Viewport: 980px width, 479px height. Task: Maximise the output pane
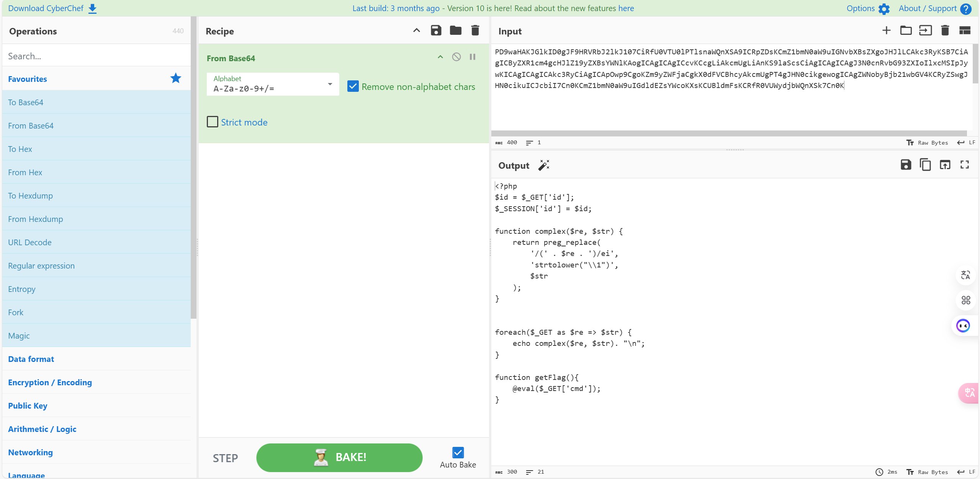[964, 165]
